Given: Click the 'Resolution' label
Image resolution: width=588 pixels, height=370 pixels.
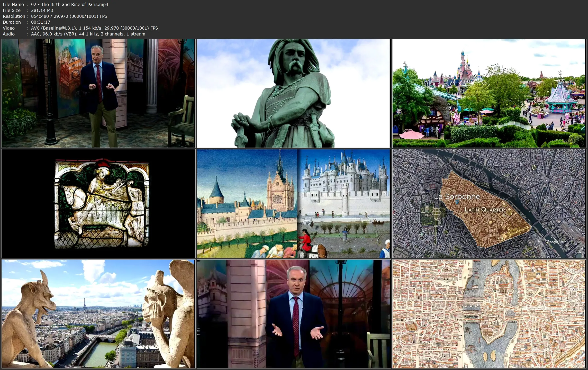Looking at the screenshot, I should point(14,16).
